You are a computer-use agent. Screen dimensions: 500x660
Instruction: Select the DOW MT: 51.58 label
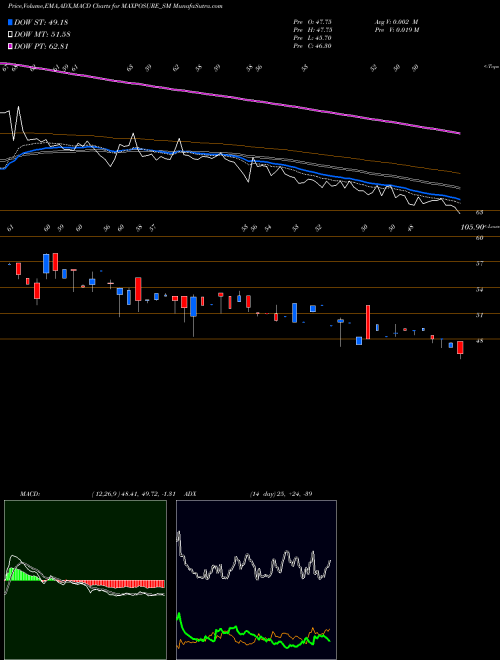[x=42, y=35]
